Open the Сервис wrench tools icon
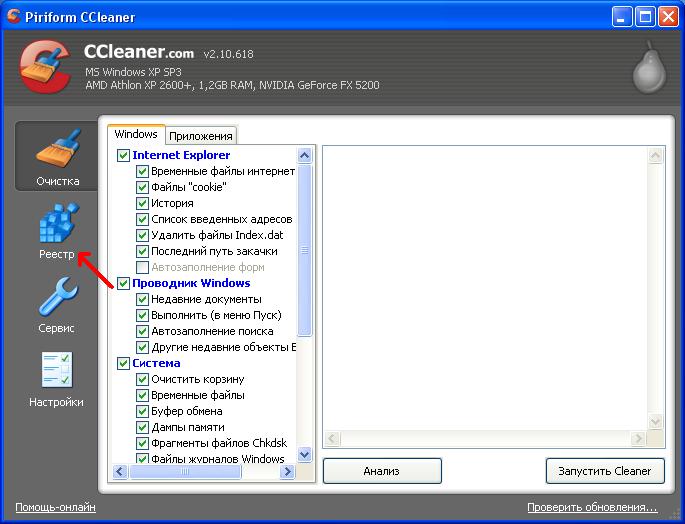685x524 pixels. click(x=56, y=298)
